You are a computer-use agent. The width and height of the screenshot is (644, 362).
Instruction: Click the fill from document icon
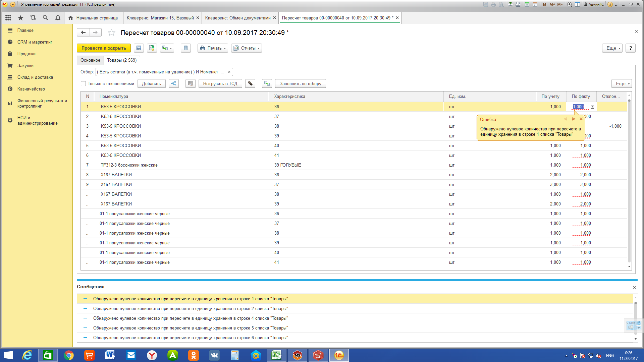click(267, 84)
